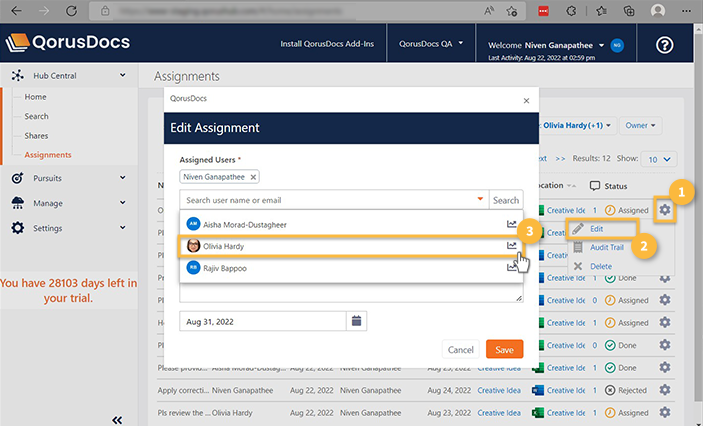703x426 pixels.
Task: Click workload chart icon for Rajiv Bappoo
Action: tap(512, 268)
